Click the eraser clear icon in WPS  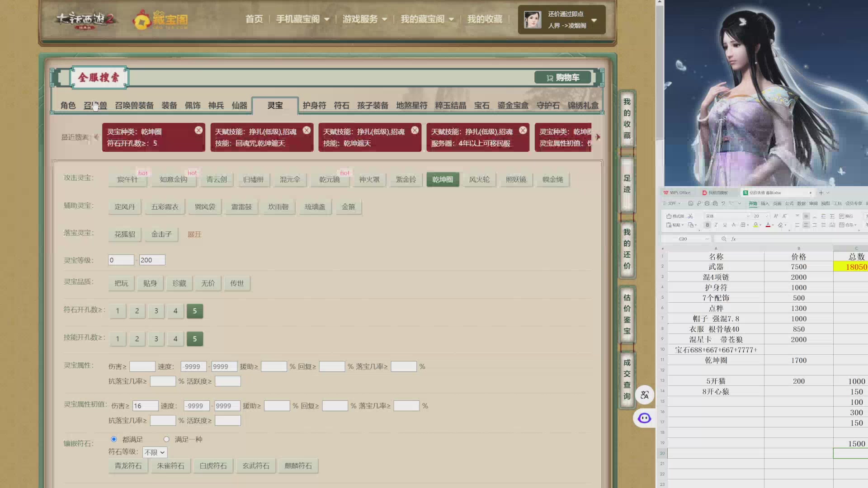[780, 225]
